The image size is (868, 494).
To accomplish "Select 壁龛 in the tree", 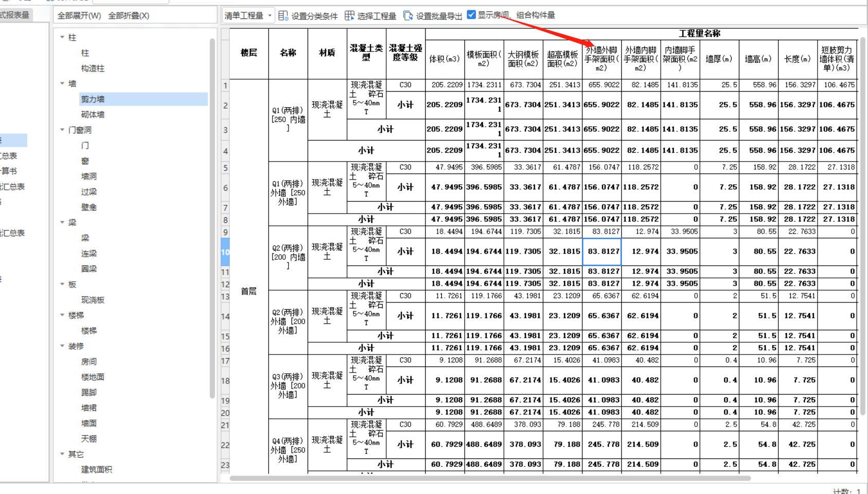I will 88,207.
